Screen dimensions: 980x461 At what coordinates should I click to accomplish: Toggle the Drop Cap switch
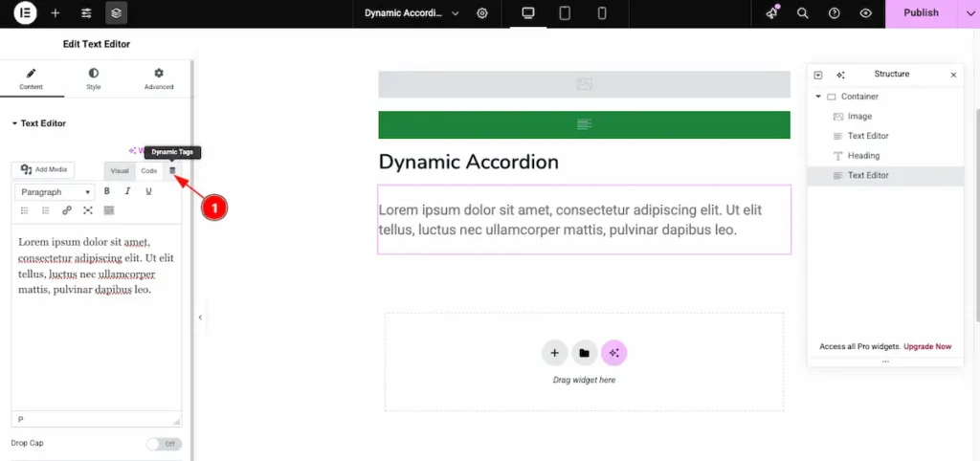[x=164, y=444]
